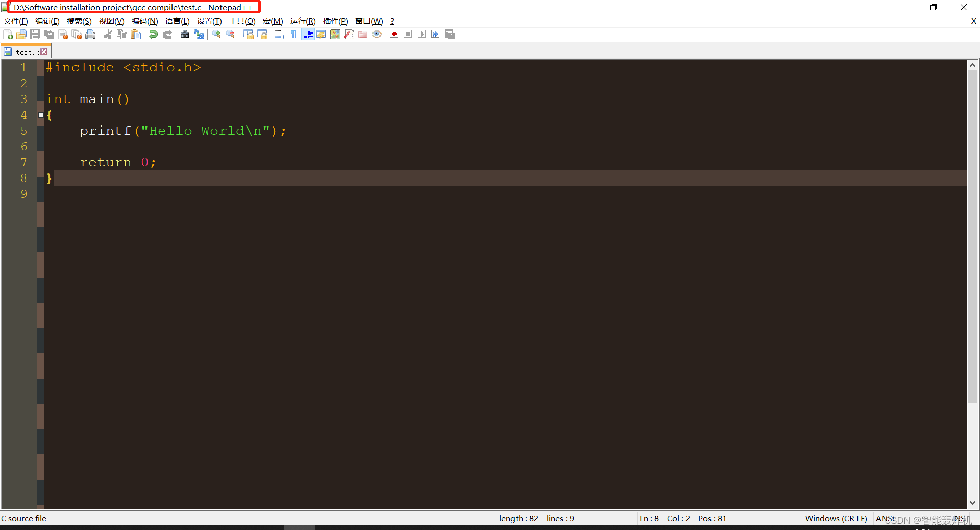
Task: Paste from clipboard using paste icon
Action: [136, 34]
